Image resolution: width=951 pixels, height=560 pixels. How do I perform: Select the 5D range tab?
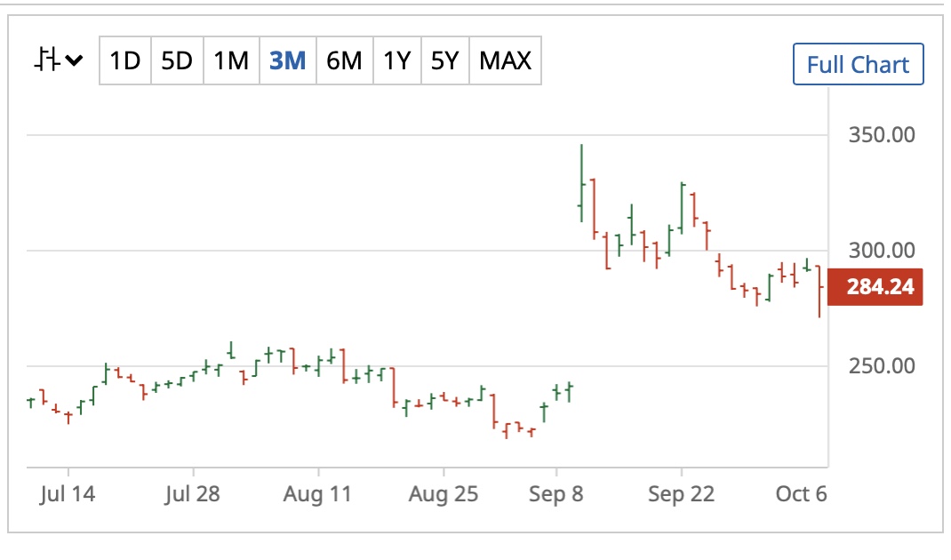[177, 60]
